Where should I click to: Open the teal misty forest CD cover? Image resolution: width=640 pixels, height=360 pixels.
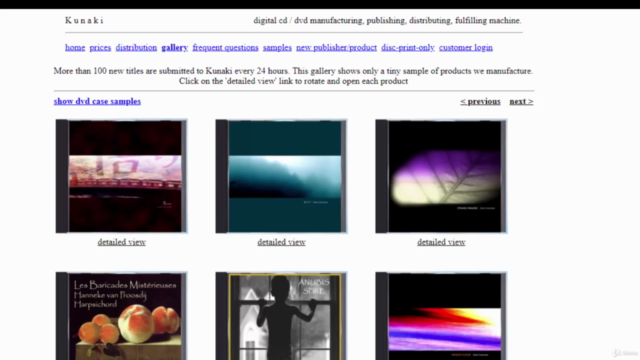282,176
